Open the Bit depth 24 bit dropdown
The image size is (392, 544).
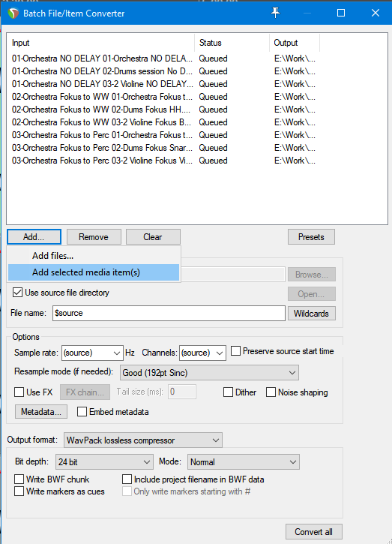[x=104, y=461]
